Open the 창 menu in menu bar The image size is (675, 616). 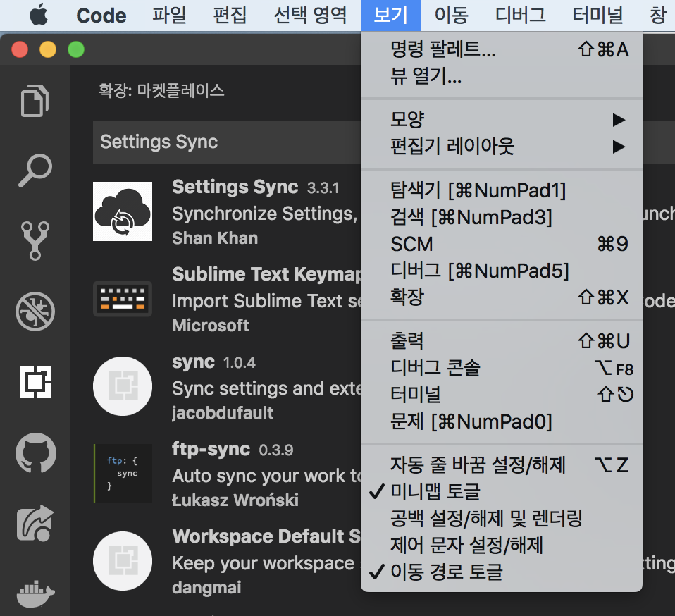click(657, 16)
